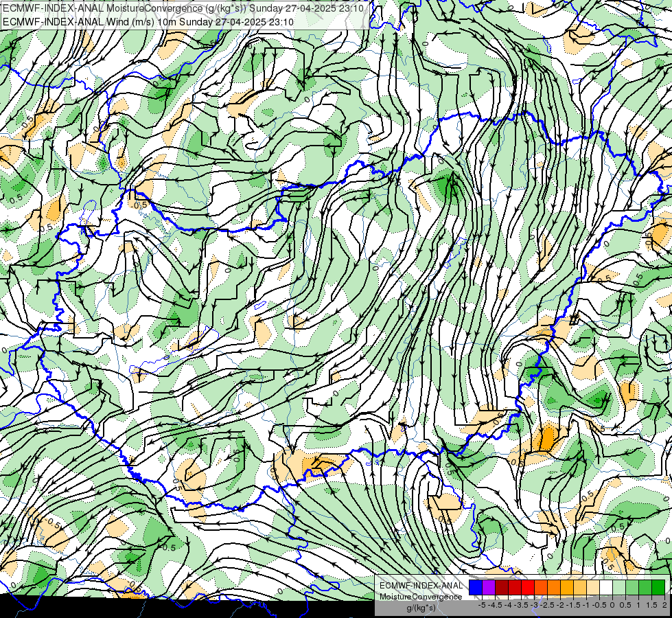
Task: Select the dark red swatch from -4.5 to -4
Action: click(502, 588)
